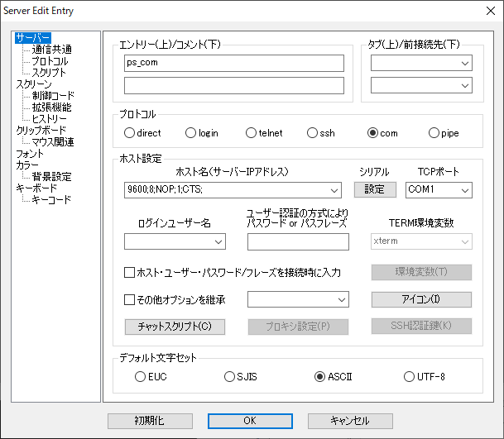The height and width of the screenshot is (439, 504).
Task: Click the comment input field
Action: coord(234,85)
